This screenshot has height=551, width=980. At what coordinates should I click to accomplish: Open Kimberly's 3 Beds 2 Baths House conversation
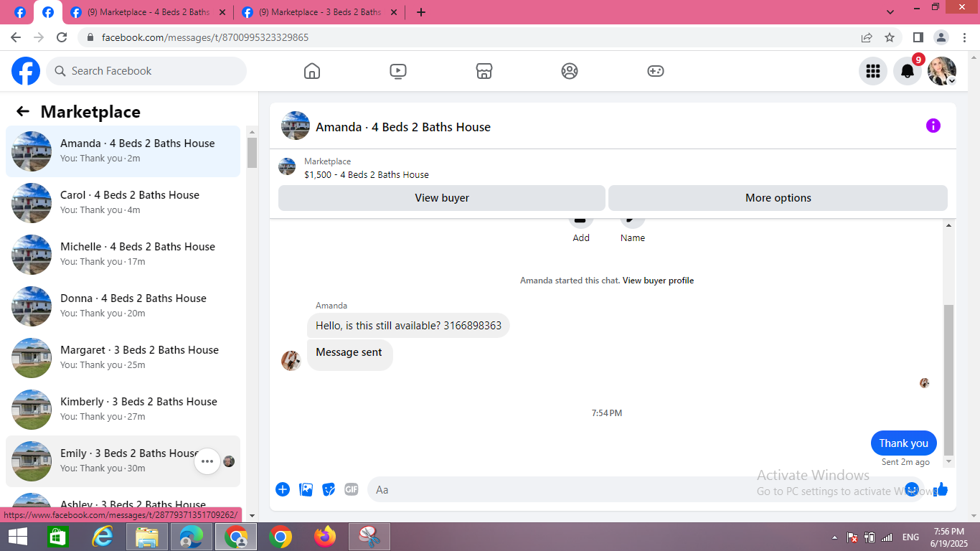click(x=123, y=410)
